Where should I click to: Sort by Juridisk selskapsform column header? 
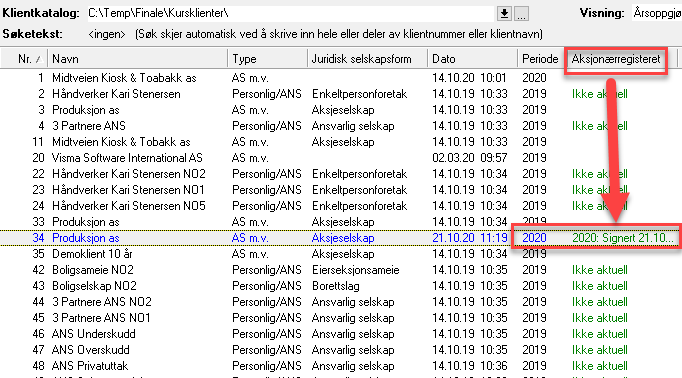coord(368,59)
